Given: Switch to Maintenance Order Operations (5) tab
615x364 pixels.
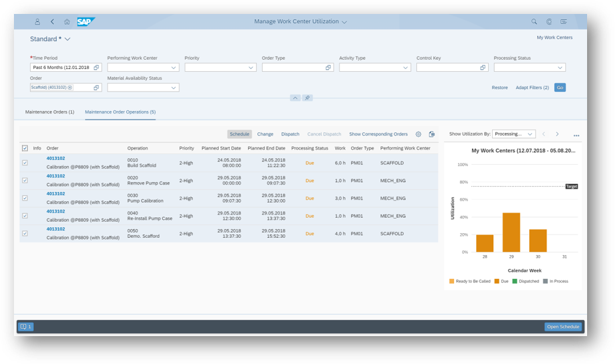Looking at the screenshot, I should 120,112.
